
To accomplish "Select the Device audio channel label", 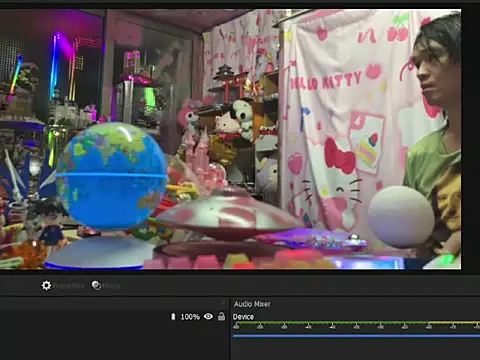I will click(x=243, y=317).
